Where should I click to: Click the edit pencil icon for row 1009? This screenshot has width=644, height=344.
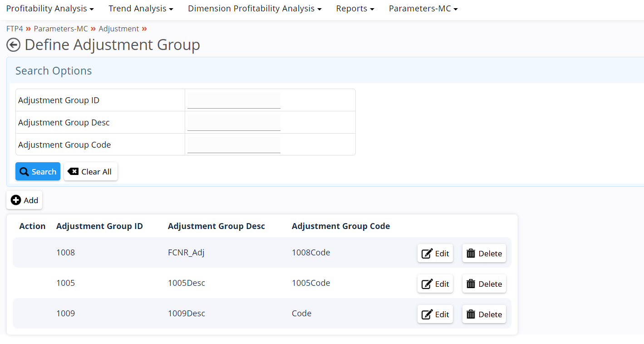click(427, 314)
